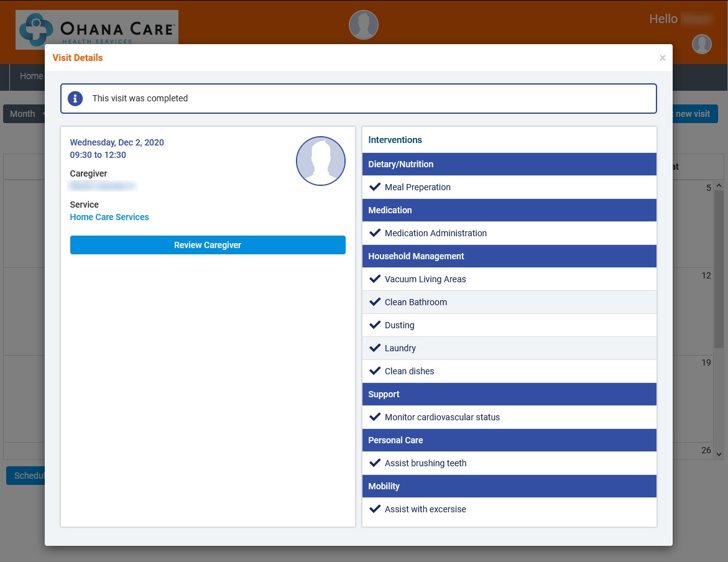Click the Clean Bathroom checkmark icon
This screenshot has height=562, width=728.
(x=375, y=302)
